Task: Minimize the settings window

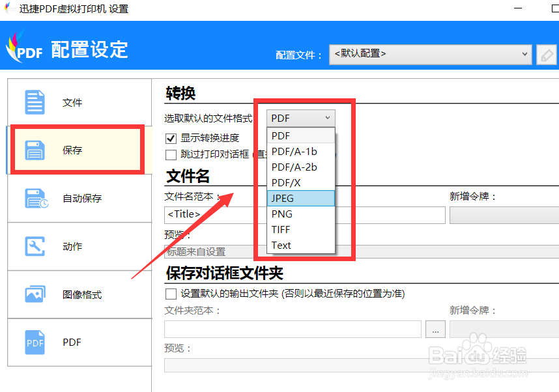Action: [518, 8]
